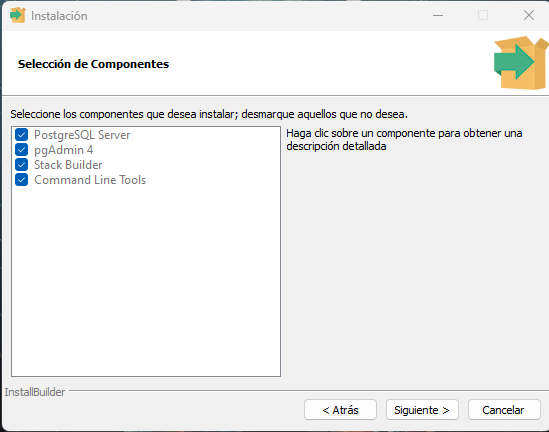The image size is (549, 432).
Task: Highlight the Stack Builder component name
Action: [x=68, y=165]
